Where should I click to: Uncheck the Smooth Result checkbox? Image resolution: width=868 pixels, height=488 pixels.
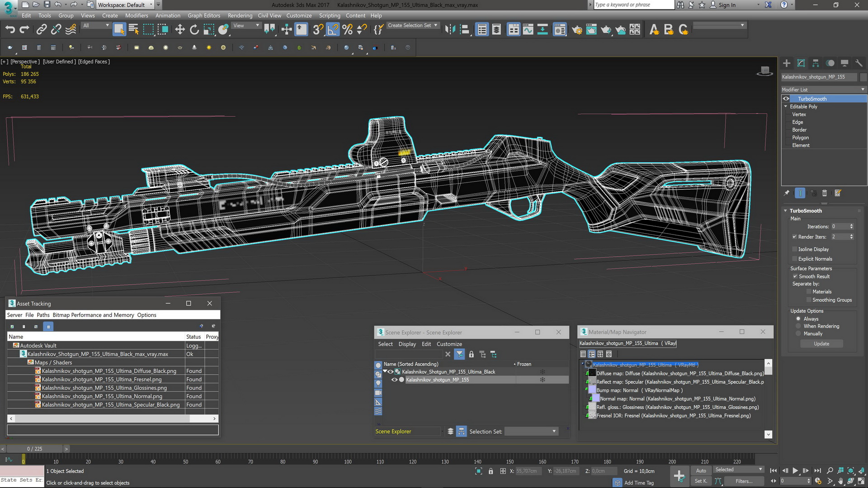[795, 277]
